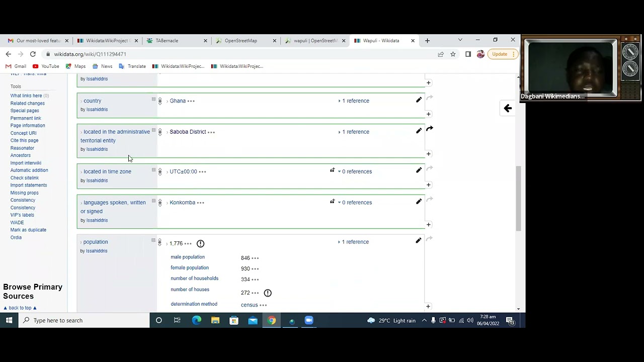Screen dimensions: 644x362
Task: Open the YouTube bookmark
Action: tap(46, 66)
